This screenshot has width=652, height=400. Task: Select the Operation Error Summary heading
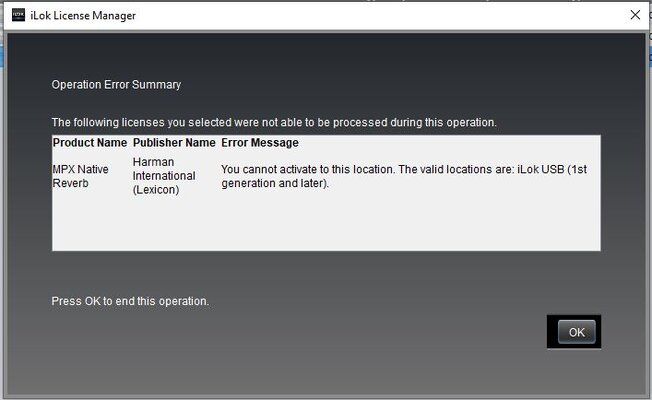coord(116,84)
